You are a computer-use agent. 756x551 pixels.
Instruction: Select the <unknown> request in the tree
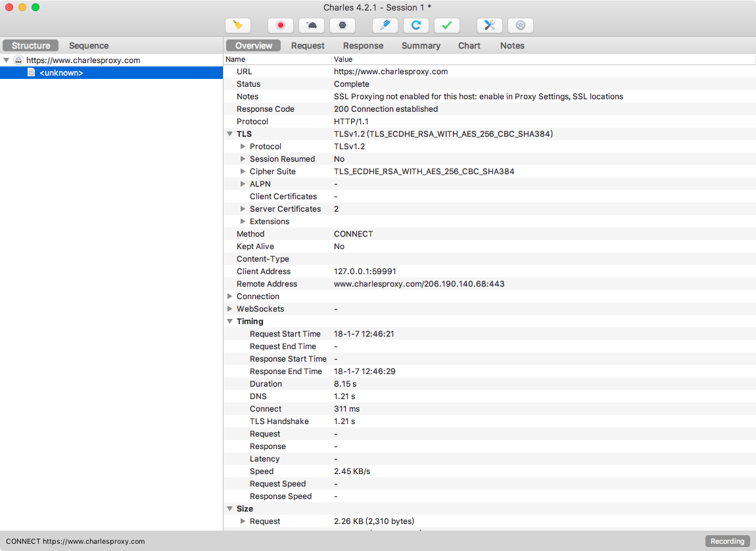pos(111,73)
